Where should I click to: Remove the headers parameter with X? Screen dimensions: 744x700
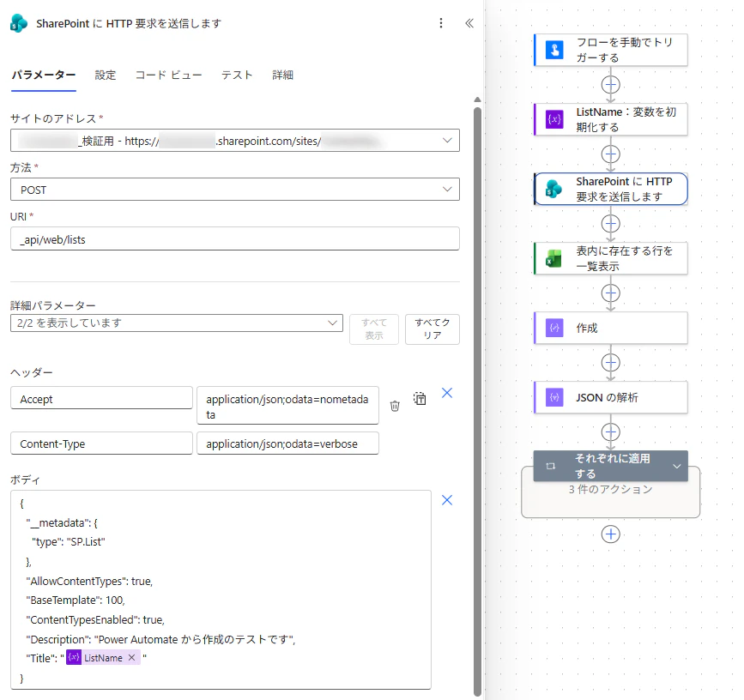[x=447, y=393]
